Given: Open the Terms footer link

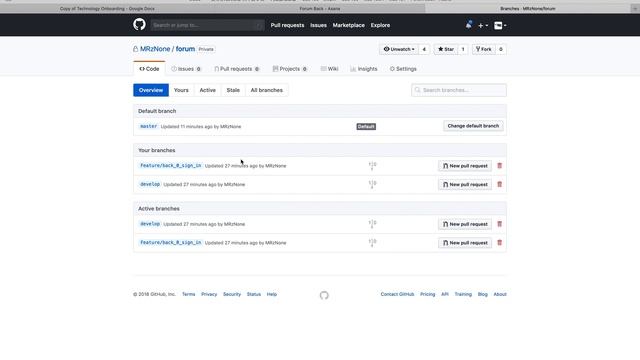Looking at the screenshot, I should pyautogui.click(x=189, y=294).
